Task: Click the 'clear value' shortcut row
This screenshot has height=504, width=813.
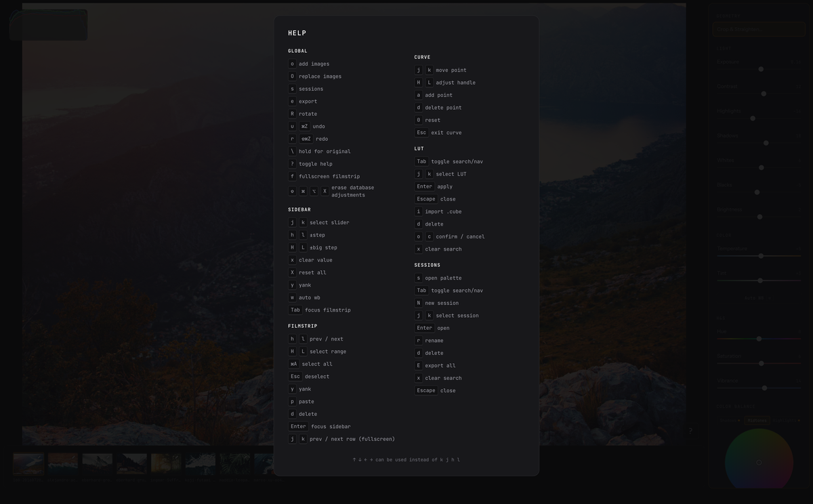Action: point(310,260)
